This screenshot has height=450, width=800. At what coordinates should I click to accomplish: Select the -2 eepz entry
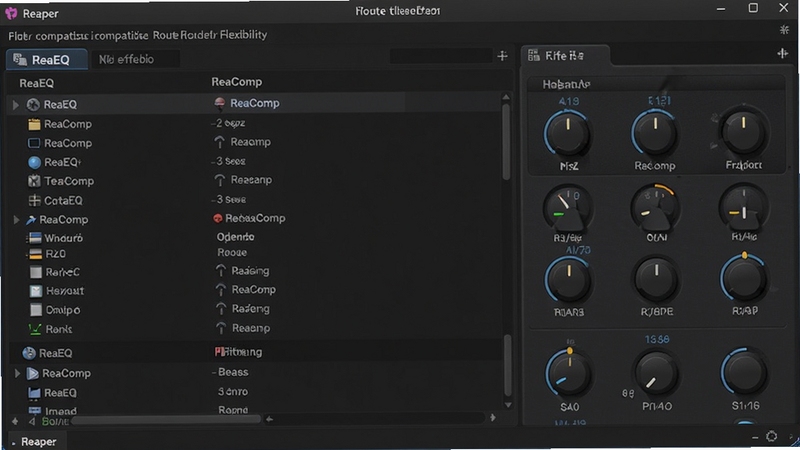[x=230, y=123]
